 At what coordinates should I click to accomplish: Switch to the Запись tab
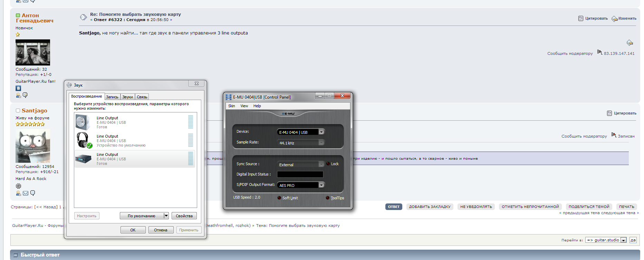click(112, 97)
